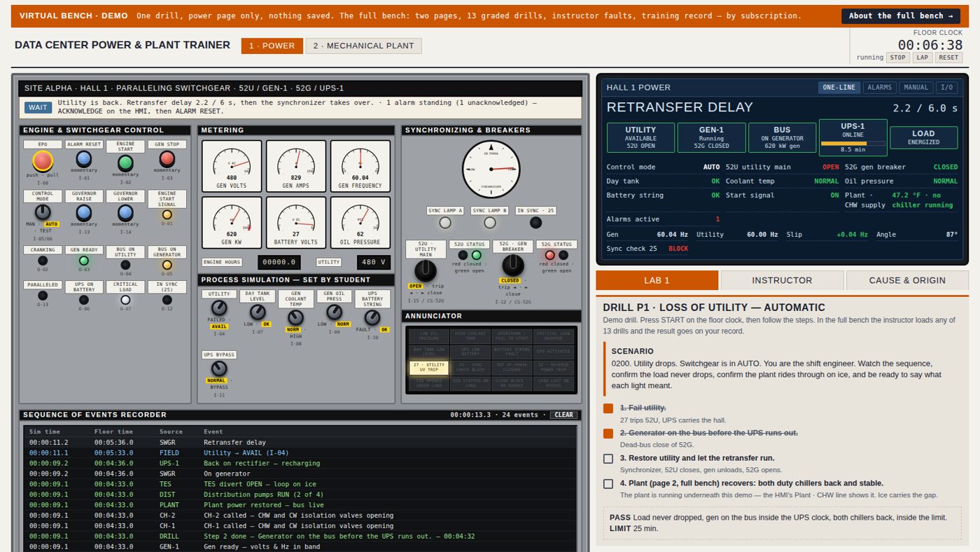
Task: Clear the sequence of events recorder
Action: [563, 415]
